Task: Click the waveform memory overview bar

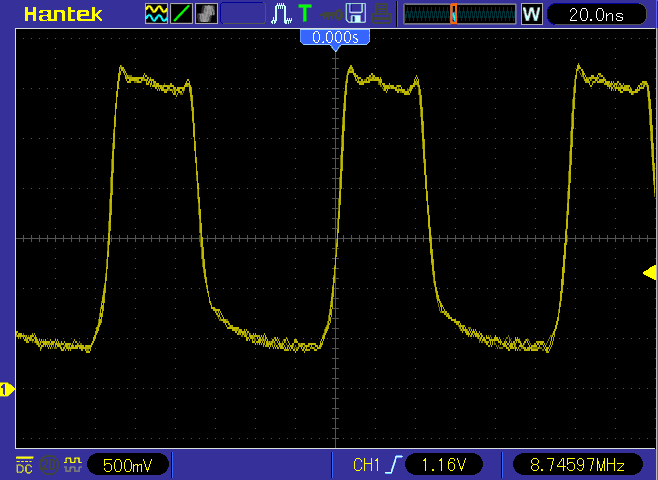Action: coord(460,14)
